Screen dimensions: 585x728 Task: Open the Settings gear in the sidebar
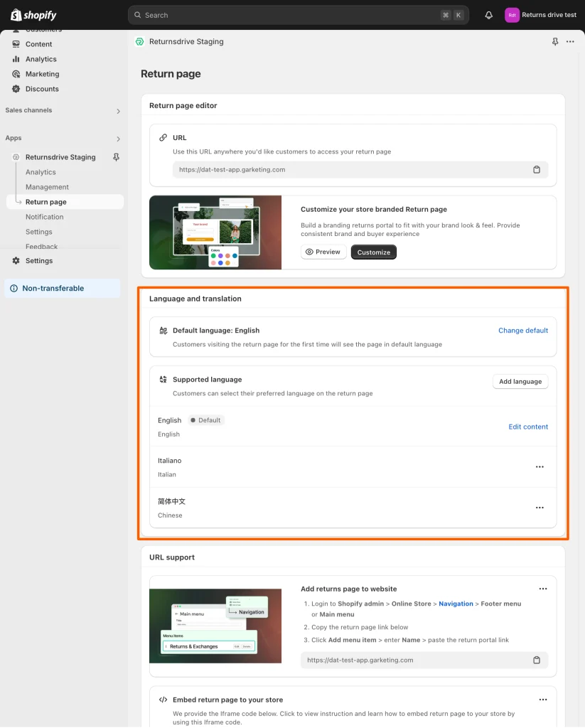(x=16, y=260)
